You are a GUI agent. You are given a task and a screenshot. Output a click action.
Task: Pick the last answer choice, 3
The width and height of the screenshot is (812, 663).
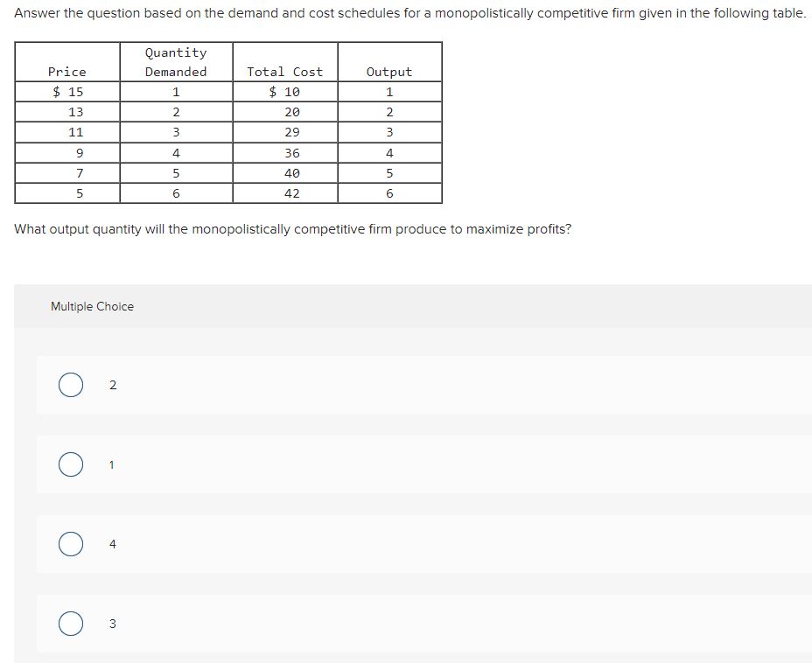coord(111,623)
